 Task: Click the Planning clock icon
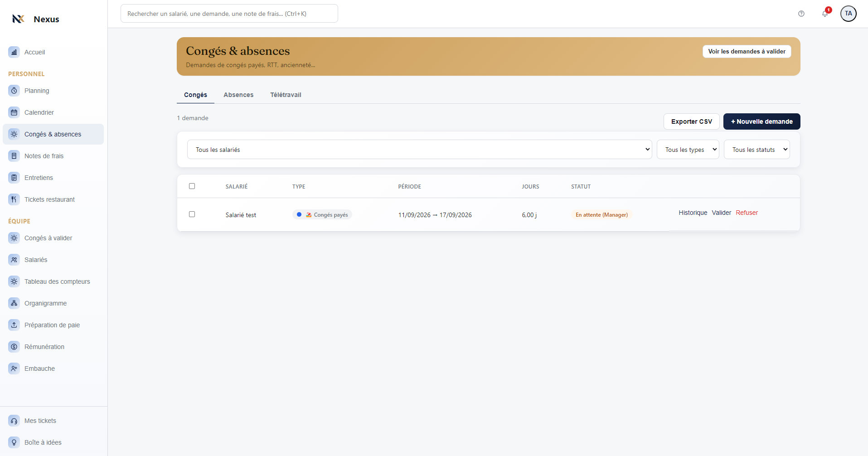click(14, 91)
